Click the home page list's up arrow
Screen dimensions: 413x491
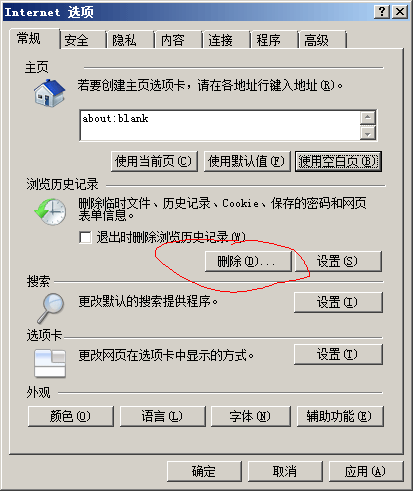click(368, 117)
